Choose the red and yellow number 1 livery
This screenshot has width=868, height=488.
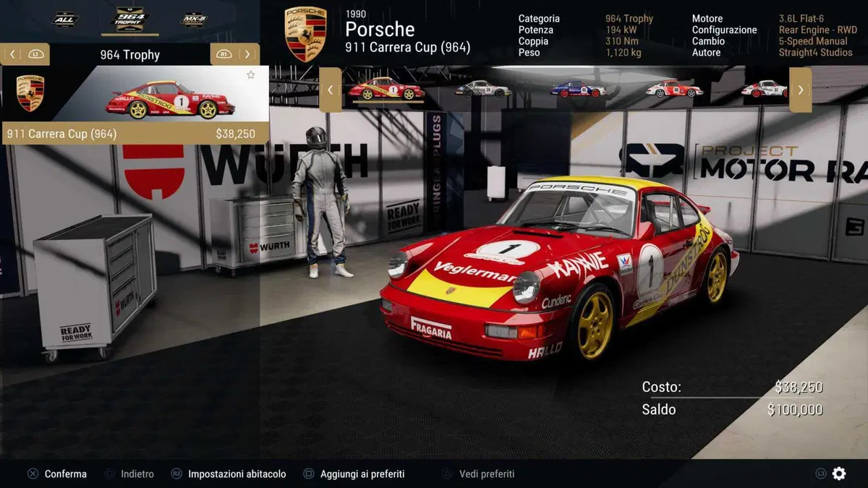[x=386, y=89]
